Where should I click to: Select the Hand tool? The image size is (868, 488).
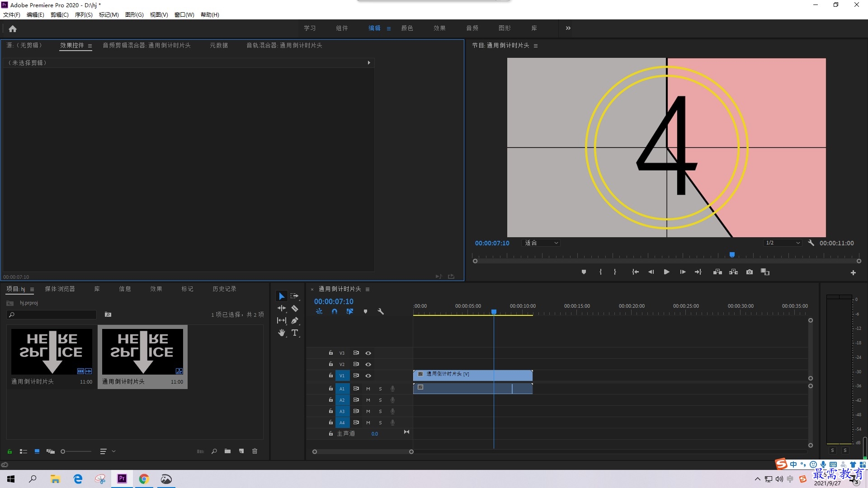point(282,333)
